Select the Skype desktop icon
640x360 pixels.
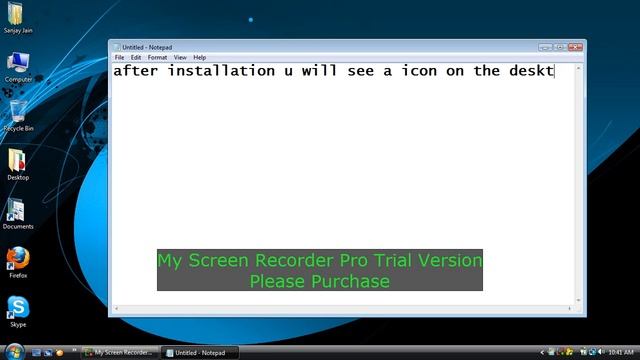click(18, 312)
